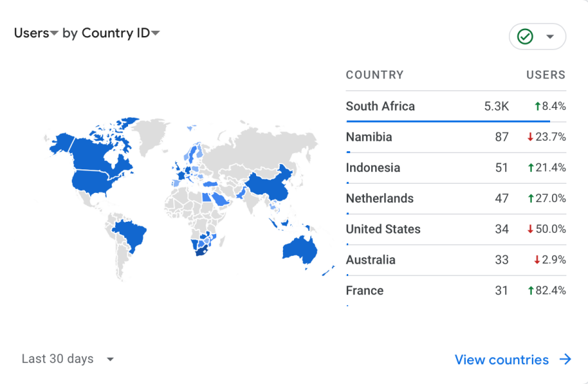The width and height of the screenshot is (588, 384).
Task: Click the green checkmark data quality icon
Action: (525, 37)
